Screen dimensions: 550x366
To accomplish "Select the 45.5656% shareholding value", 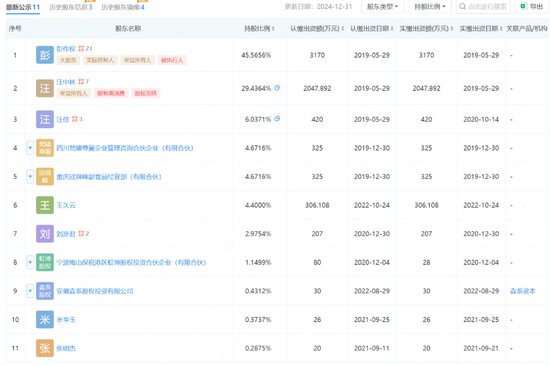I will point(256,55).
